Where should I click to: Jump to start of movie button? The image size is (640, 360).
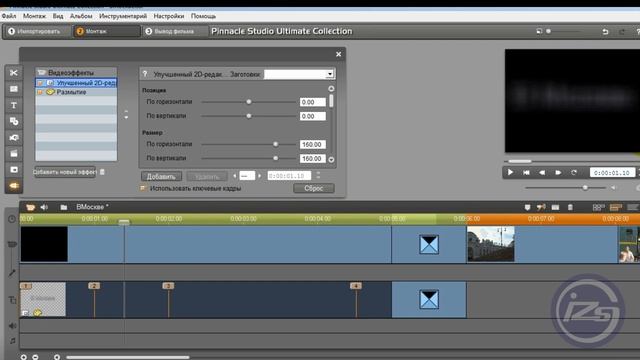pyautogui.click(x=527, y=172)
